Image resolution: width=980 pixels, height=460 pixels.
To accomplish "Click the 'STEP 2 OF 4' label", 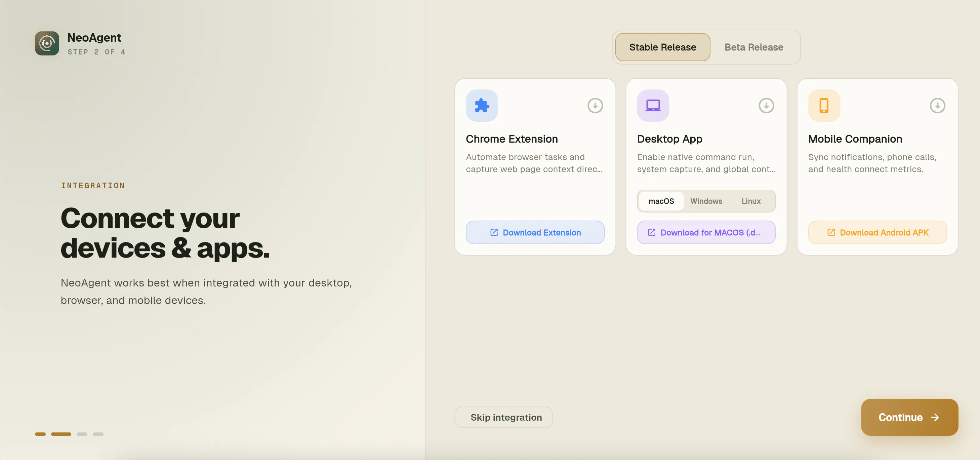I will click(97, 52).
